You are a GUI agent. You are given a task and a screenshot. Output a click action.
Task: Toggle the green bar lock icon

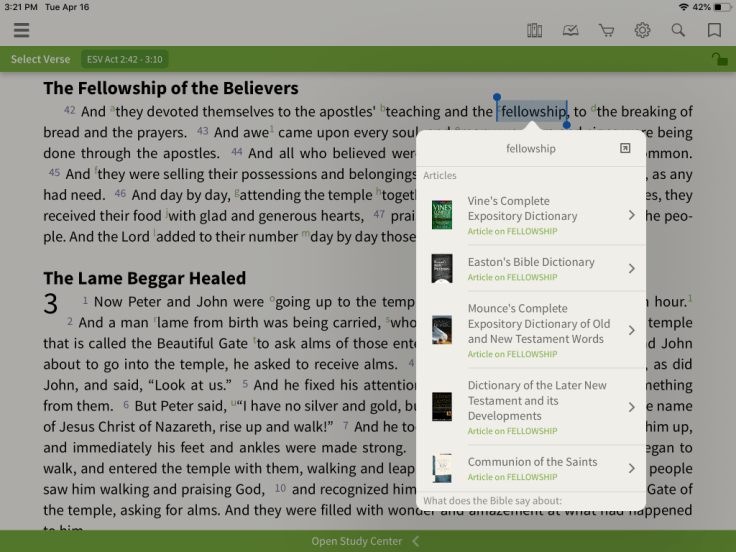(718, 60)
